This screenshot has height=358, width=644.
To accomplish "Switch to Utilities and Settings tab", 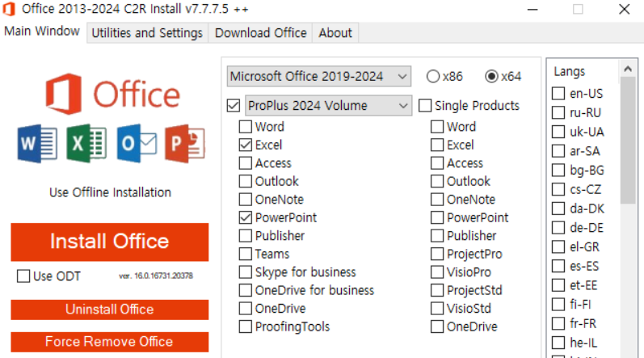I will click(147, 33).
